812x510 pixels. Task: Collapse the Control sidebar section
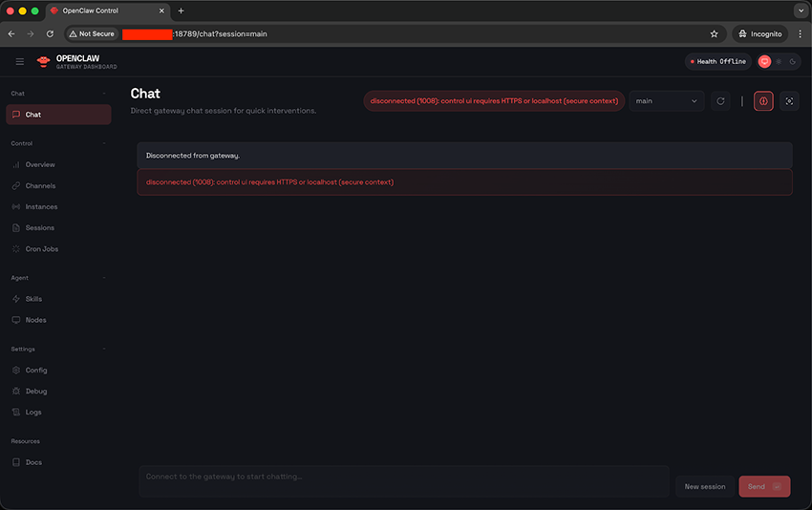click(104, 143)
